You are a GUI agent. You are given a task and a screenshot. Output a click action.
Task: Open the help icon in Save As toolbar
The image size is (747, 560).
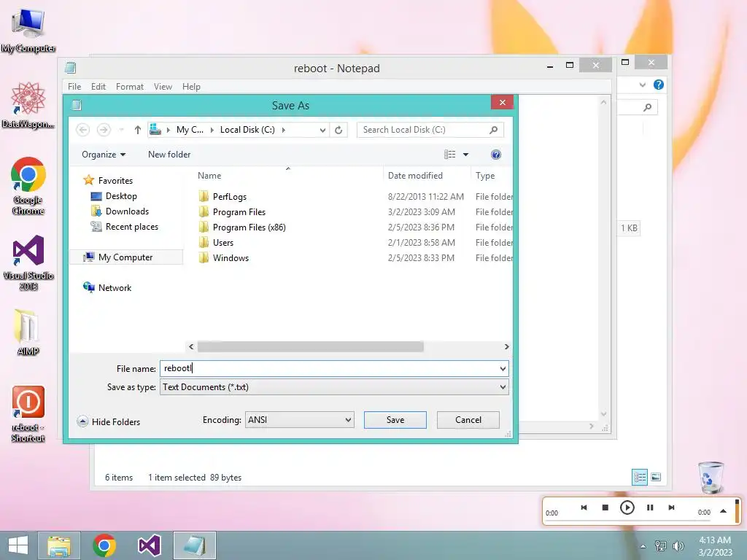click(495, 155)
